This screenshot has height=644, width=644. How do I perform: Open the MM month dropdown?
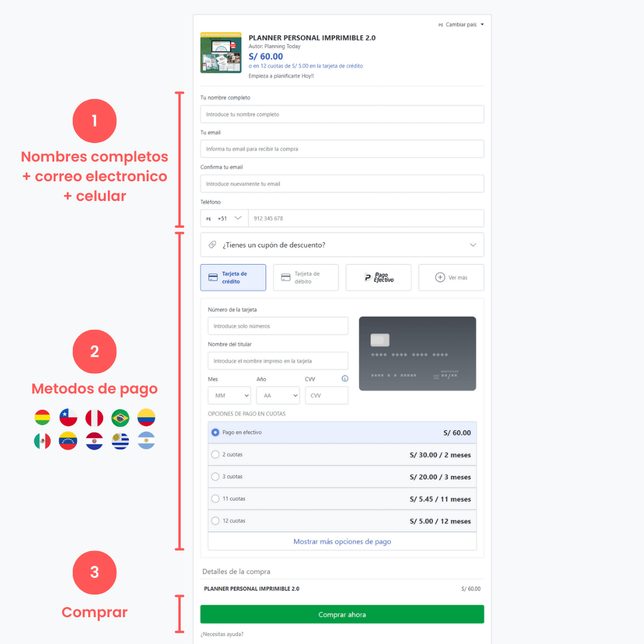coord(229,395)
